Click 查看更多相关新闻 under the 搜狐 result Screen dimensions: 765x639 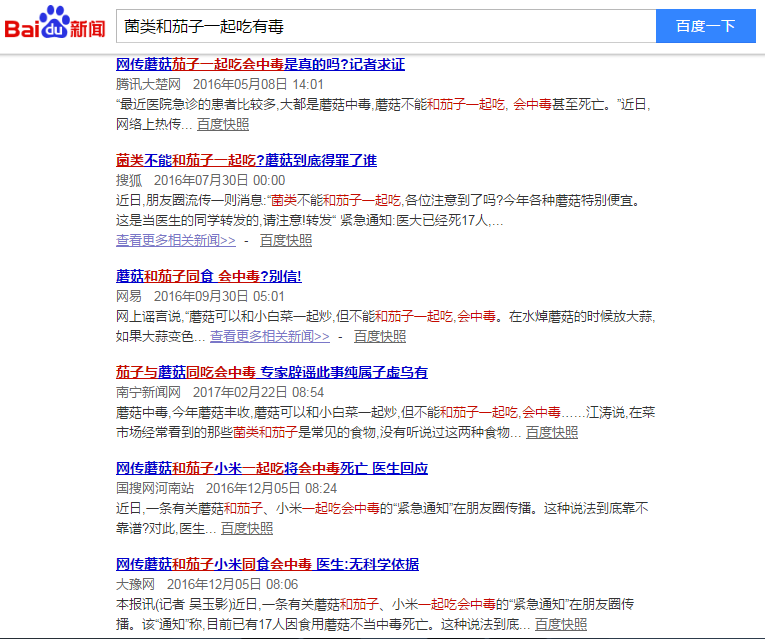tap(176, 240)
